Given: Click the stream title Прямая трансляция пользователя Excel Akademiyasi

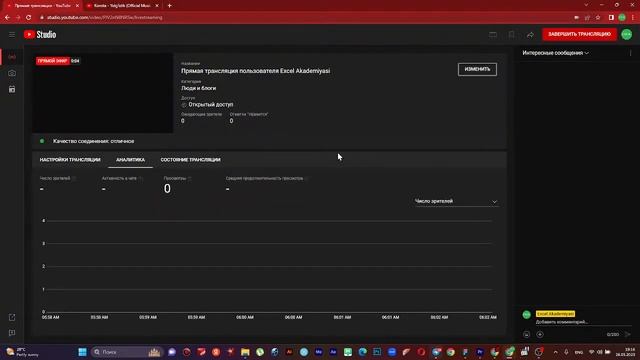Looking at the screenshot, I should 256,71.
